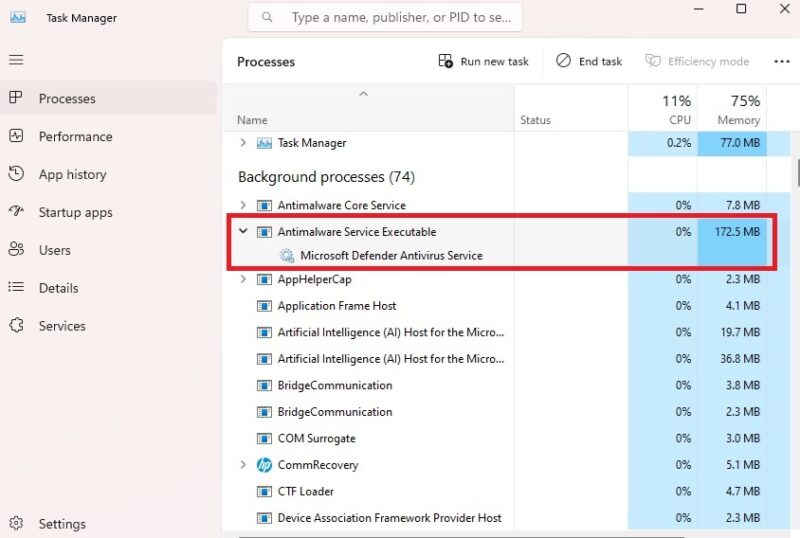The height and width of the screenshot is (538, 800).
Task: Click the Startup apps gauge icon
Action: click(16, 211)
